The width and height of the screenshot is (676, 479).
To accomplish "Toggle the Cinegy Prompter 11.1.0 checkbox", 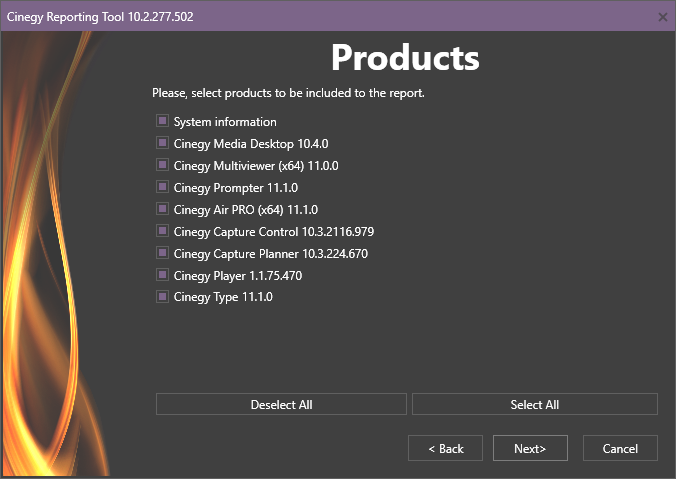I will (x=163, y=187).
